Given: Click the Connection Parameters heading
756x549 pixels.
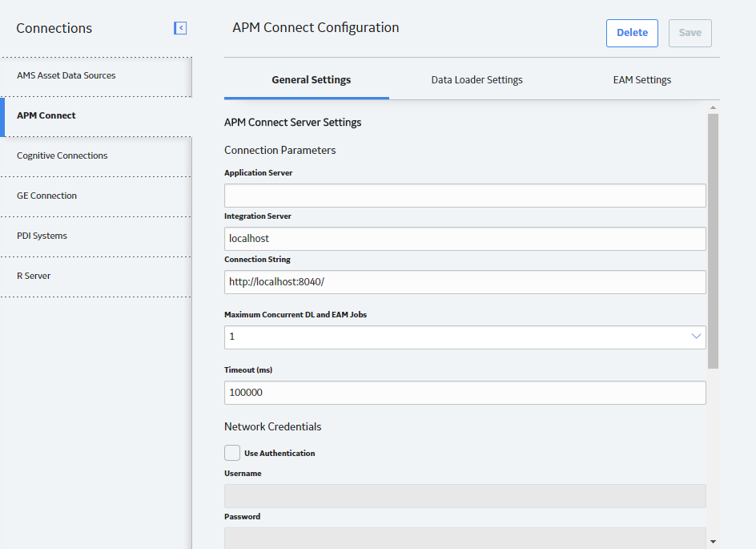Looking at the screenshot, I should (x=279, y=151).
